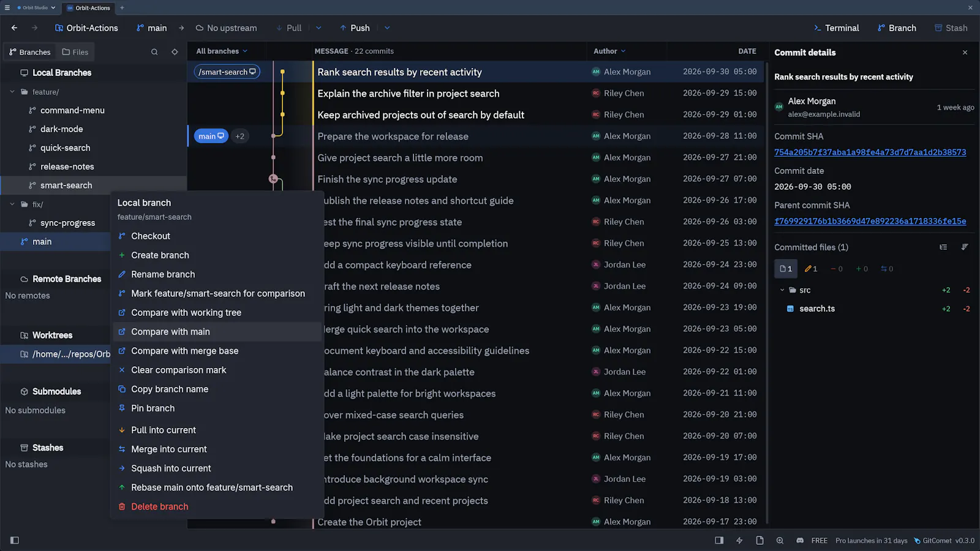Close the Commit details panel

(965, 53)
